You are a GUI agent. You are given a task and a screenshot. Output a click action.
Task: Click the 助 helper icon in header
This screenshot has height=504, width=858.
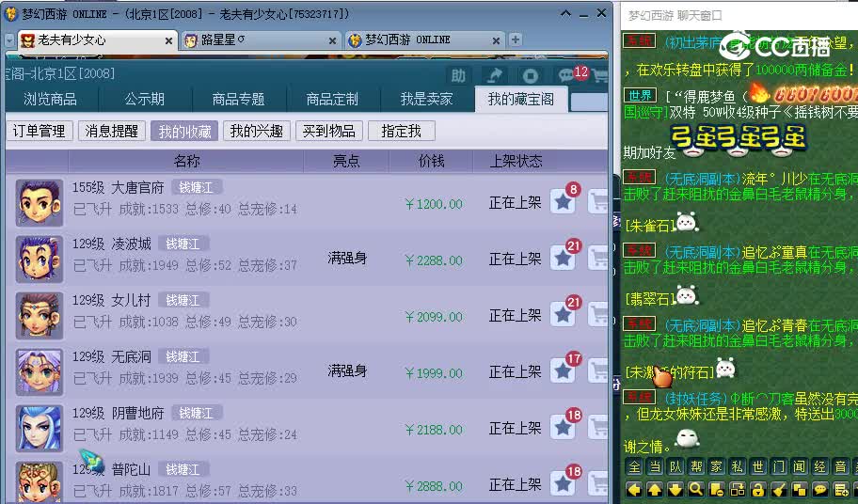tap(458, 76)
